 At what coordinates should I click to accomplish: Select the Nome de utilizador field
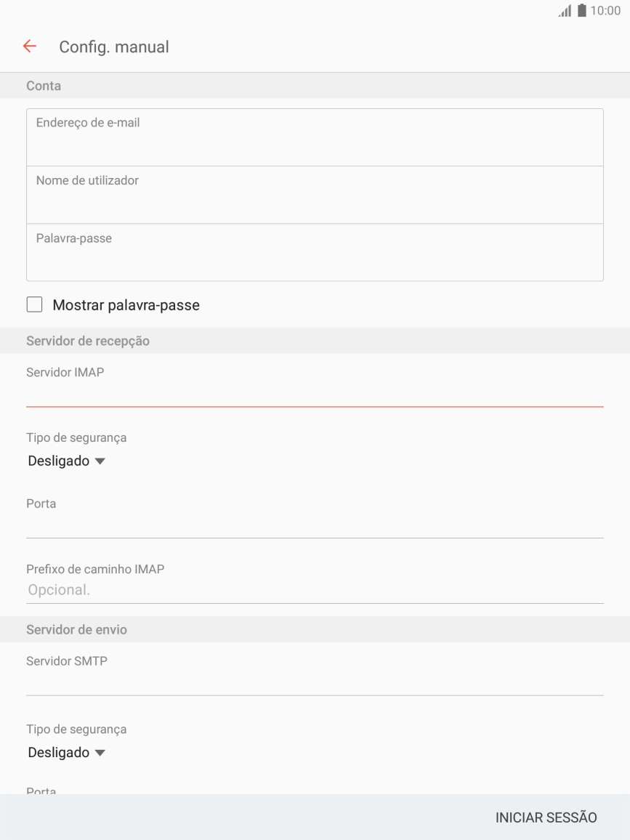(x=315, y=195)
